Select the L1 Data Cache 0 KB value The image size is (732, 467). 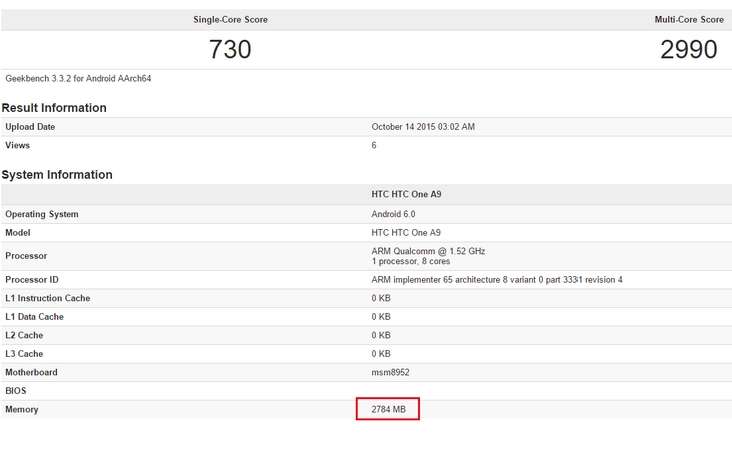point(381,317)
